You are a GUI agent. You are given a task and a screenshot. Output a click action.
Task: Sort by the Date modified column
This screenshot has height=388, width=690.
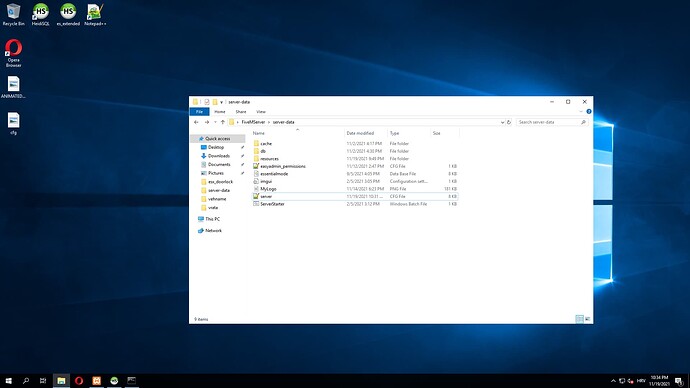(366, 133)
